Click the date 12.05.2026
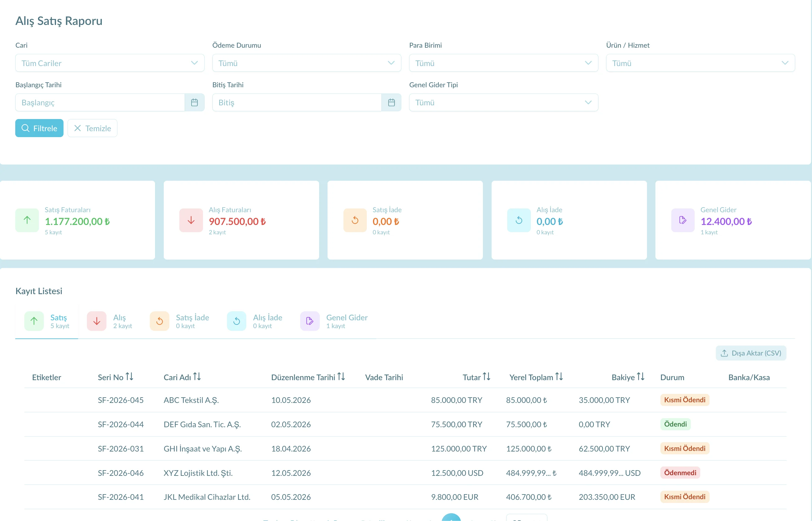This screenshot has height=521, width=812. (x=291, y=473)
